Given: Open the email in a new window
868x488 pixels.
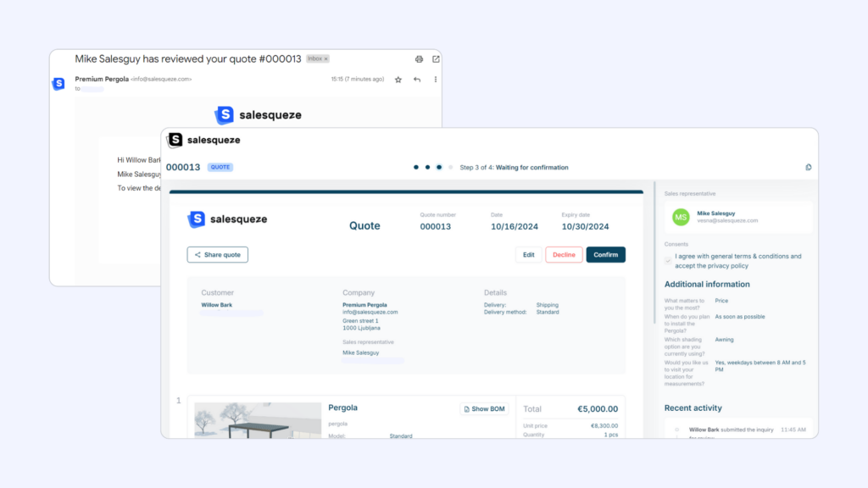Looking at the screenshot, I should point(437,58).
